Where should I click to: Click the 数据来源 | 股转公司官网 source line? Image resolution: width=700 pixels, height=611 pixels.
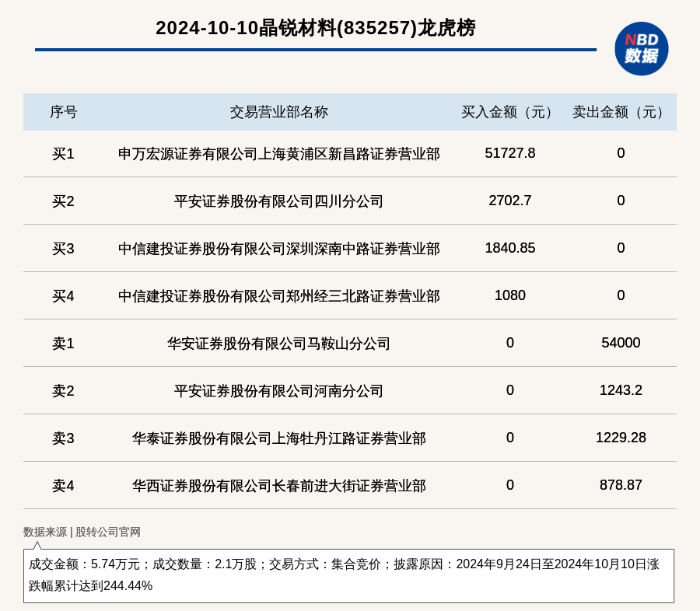click(82, 532)
